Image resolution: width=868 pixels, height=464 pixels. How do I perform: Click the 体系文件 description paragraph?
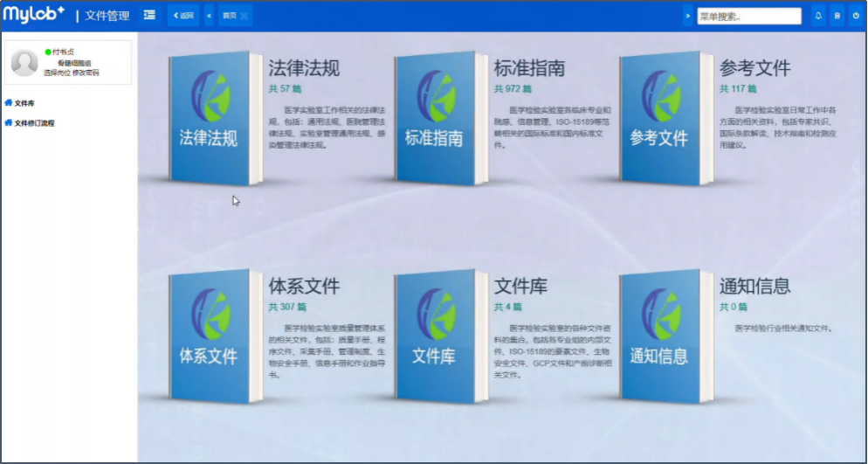[327, 351]
